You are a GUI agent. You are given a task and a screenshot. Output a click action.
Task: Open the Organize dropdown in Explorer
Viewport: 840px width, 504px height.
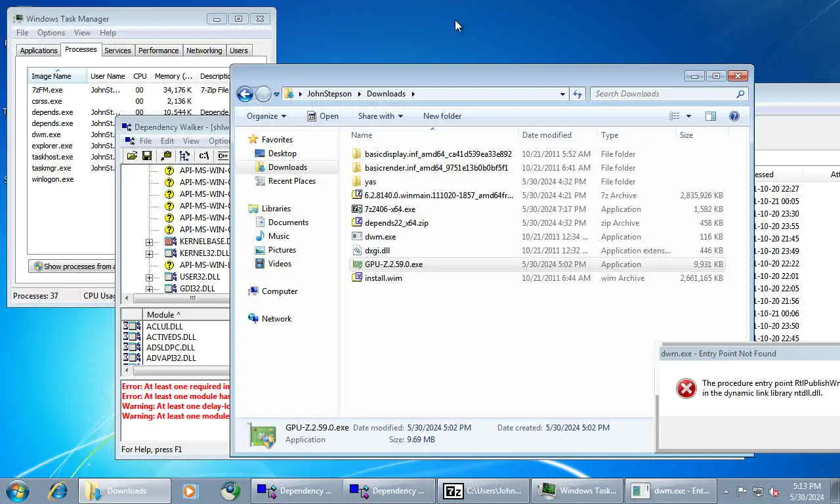[x=266, y=116]
